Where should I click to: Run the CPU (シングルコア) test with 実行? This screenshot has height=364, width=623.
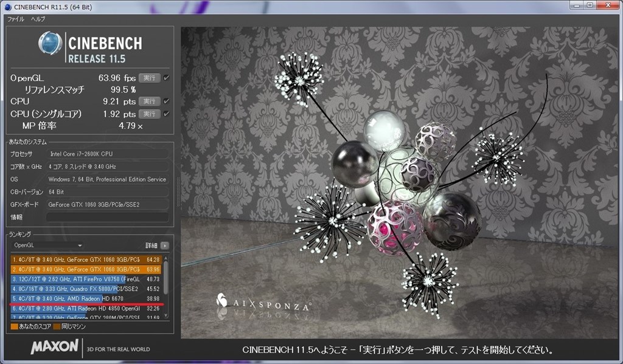(x=150, y=114)
